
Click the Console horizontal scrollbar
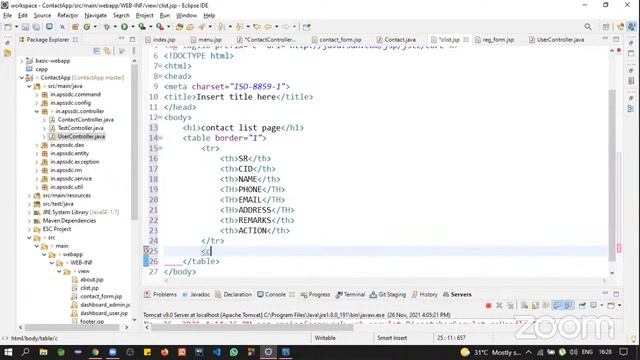coord(251,327)
